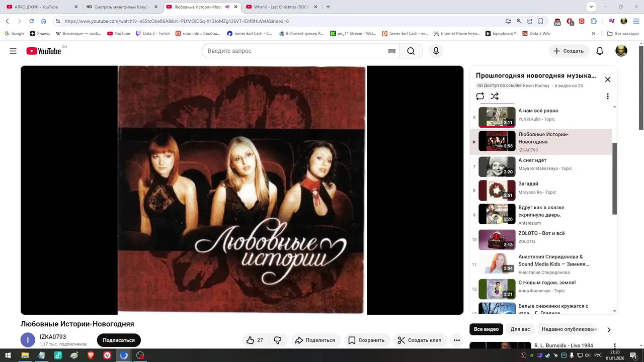Open zoom magnifier in address bar

(519, 21)
